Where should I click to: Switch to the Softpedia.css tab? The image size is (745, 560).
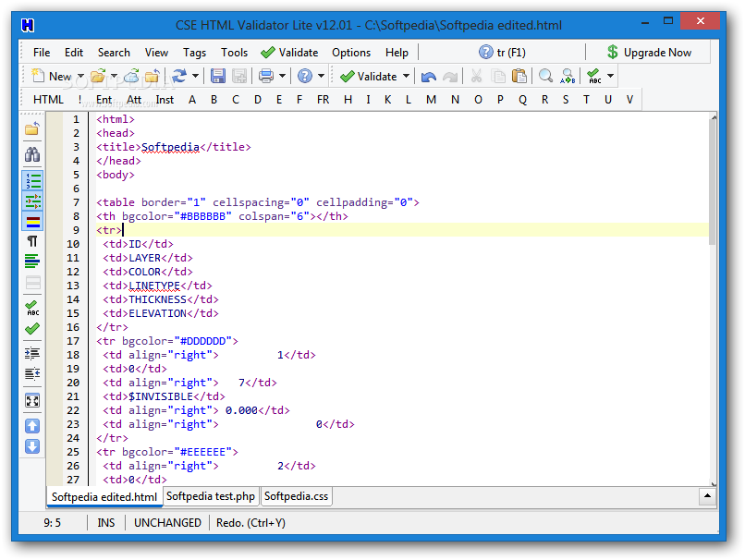tap(296, 496)
